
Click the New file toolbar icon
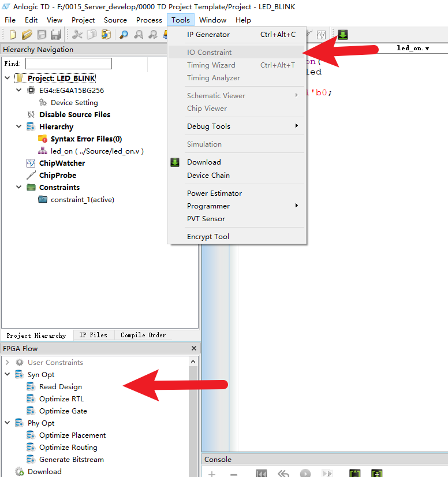click(13, 35)
